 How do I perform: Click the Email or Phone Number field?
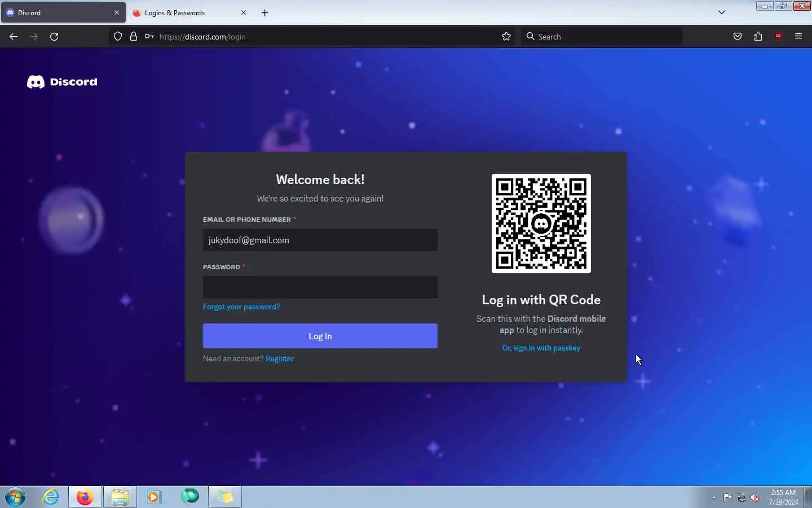320,240
